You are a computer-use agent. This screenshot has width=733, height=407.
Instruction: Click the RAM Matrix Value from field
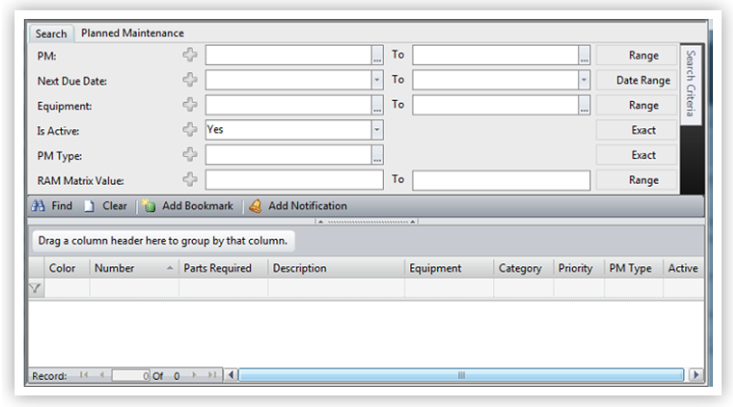tap(294, 180)
